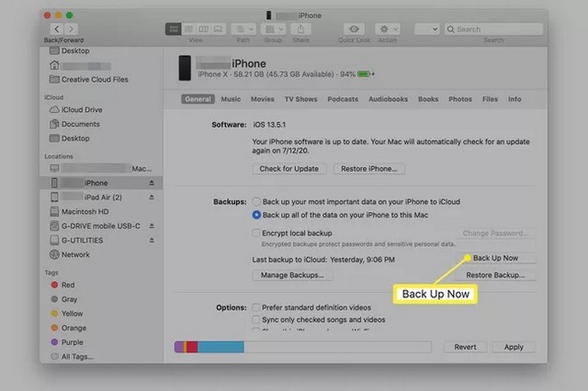The image size is (588, 391).
Task: Switch to the Info tab
Action: [x=514, y=99]
